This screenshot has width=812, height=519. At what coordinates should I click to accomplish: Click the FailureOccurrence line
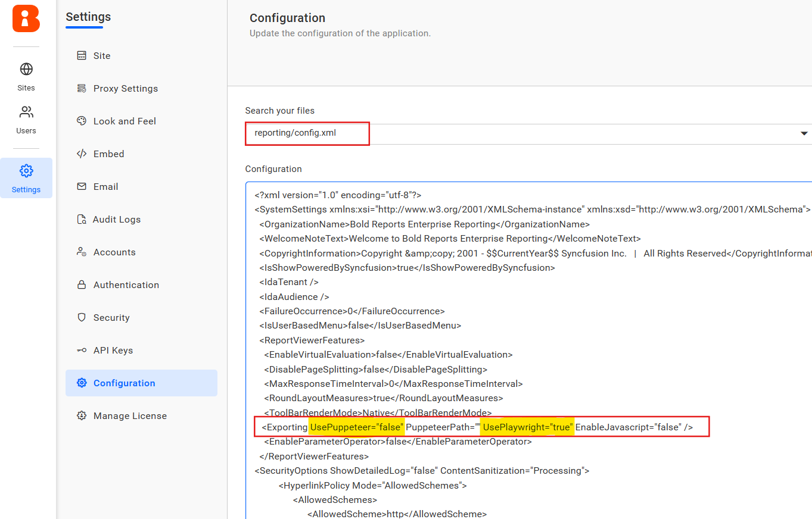click(351, 311)
